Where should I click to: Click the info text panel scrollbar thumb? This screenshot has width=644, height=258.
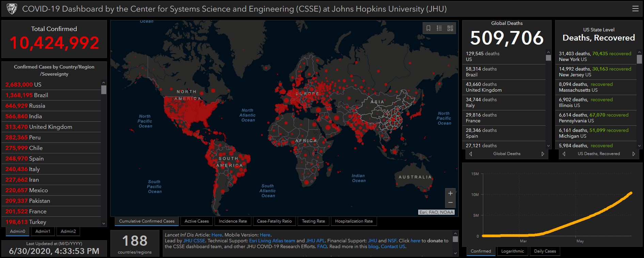pos(455,239)
